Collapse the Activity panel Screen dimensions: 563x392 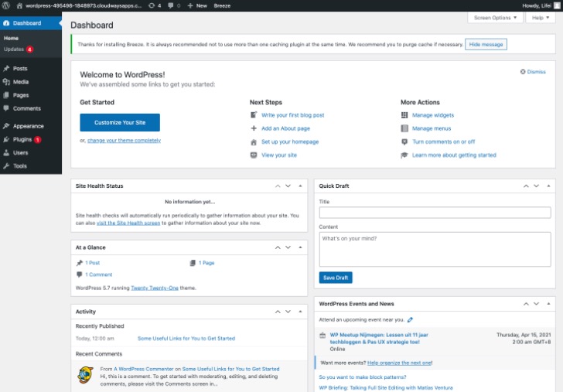pos(300,312)
